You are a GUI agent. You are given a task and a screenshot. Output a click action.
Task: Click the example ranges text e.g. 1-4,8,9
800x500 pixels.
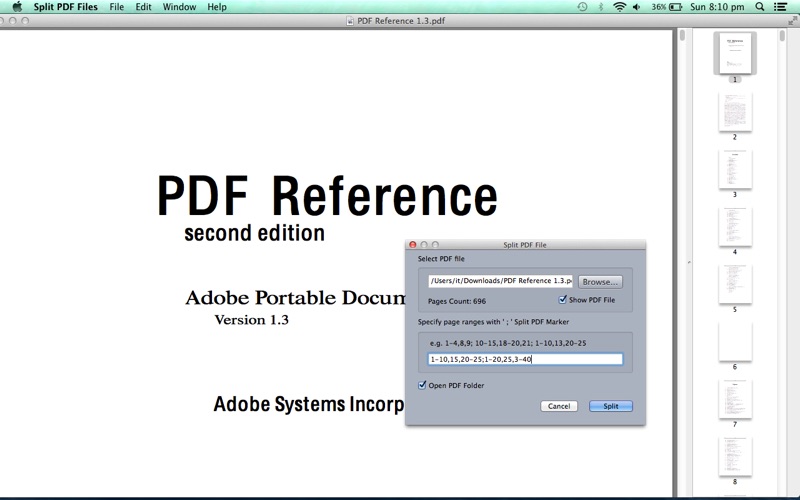pos(508,343)
